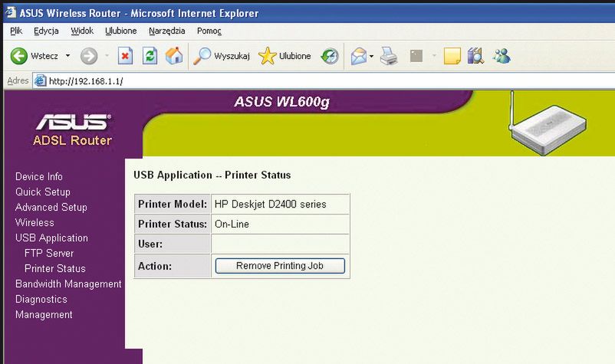Image resolution: width=615 pixels, height=364 pixels.
Task: Open the yellow note Discuss icon
Action: tap(452, 57)
